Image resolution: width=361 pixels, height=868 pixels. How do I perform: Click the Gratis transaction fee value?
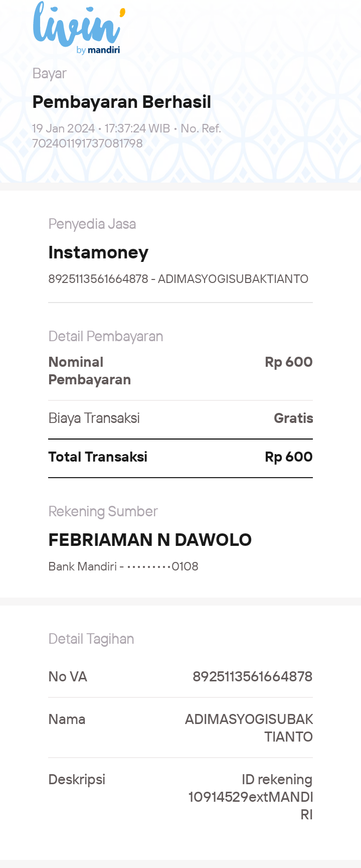(x=293, y=418)
